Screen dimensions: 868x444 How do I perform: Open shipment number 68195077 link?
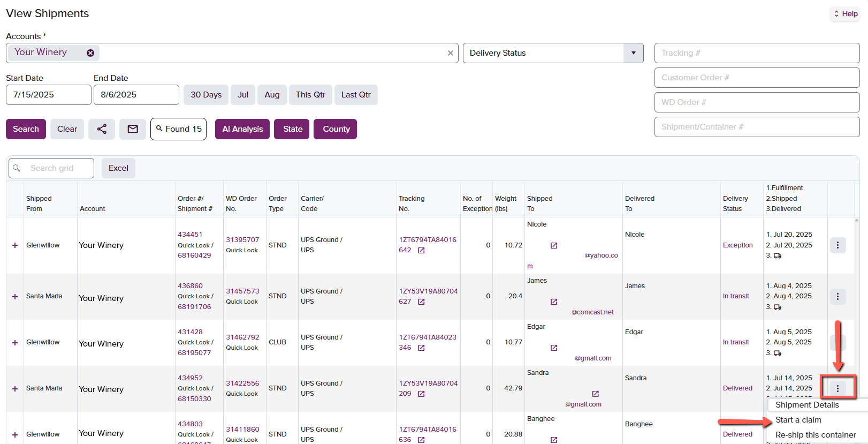pos(194,353)
